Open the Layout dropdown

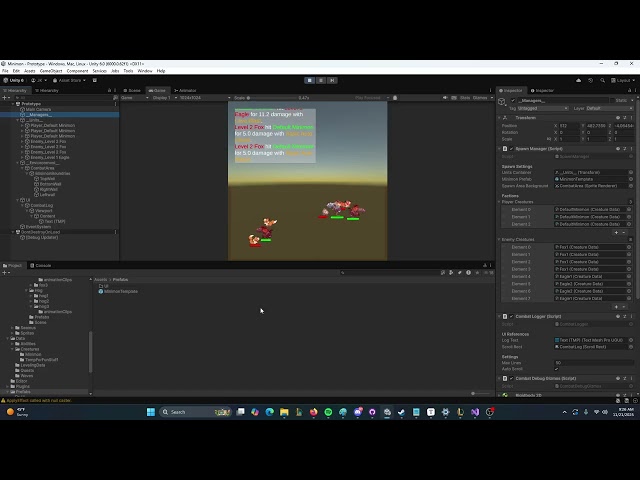click(x=623, y=80)
